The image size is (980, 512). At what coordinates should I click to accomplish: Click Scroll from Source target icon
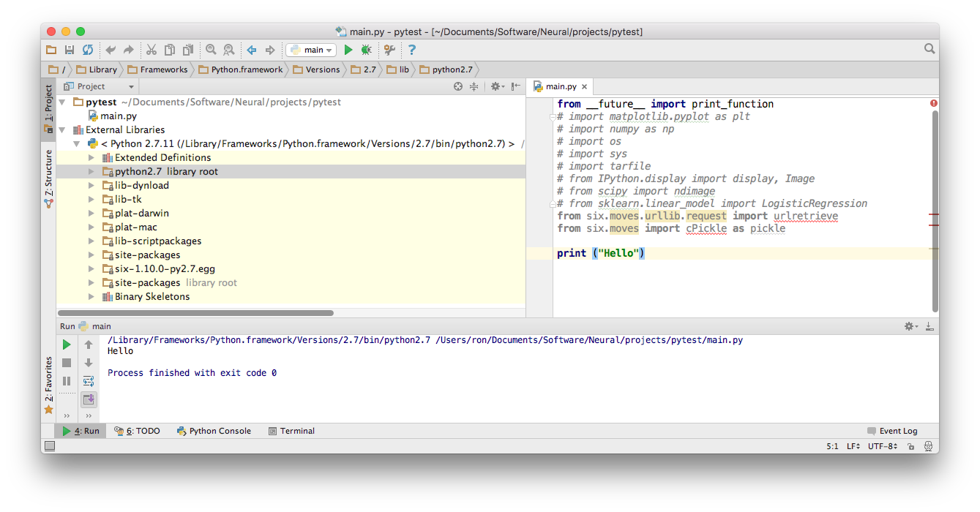[458, 86]
